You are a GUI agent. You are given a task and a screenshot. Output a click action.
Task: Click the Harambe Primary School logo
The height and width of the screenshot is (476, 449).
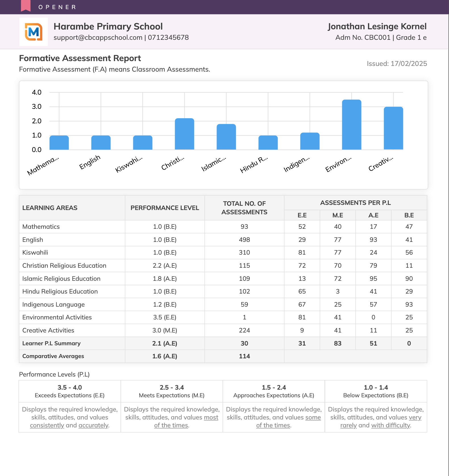(34, 32)
